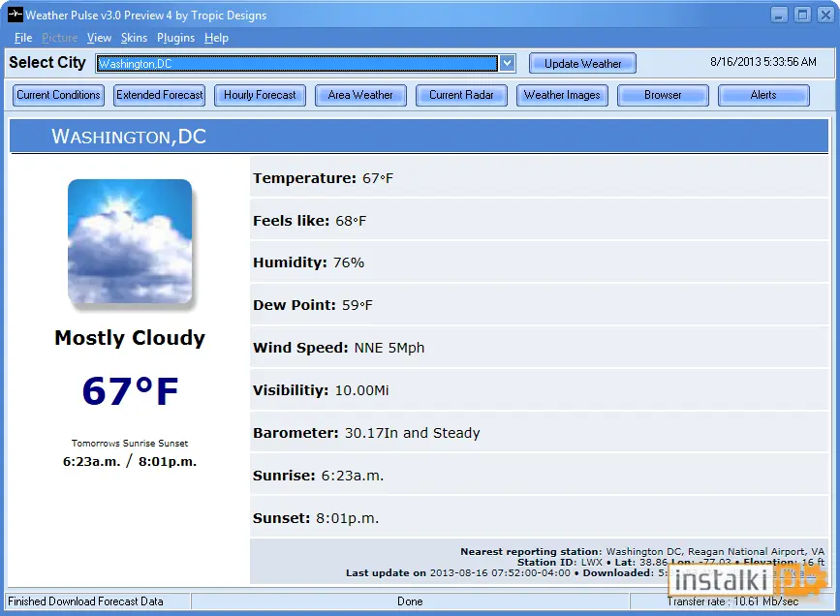The height and width of the screenshot is (616, 840).
Task: Open the View menu
Action: tap(99, 38)
